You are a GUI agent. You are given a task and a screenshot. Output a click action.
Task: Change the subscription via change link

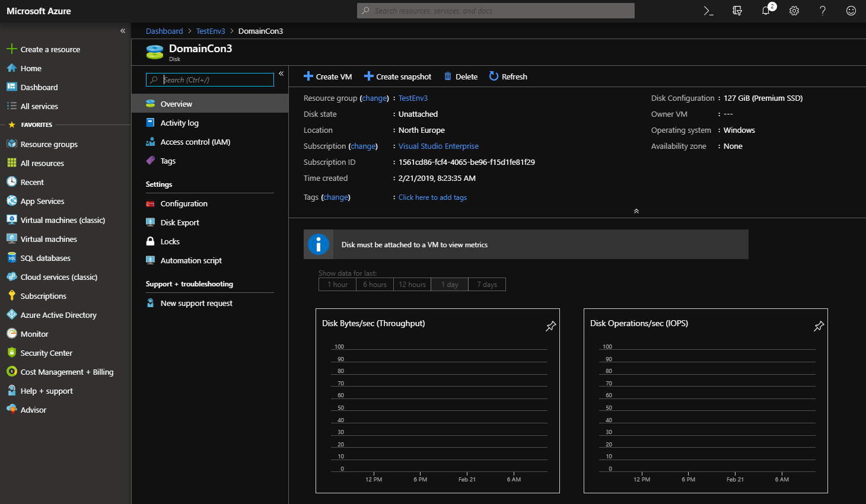click(x=363, y=146)
